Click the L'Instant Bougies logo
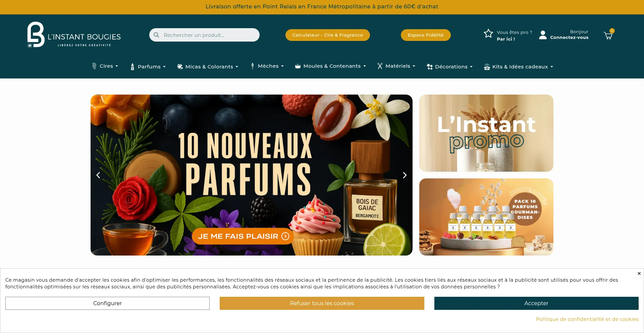Image resolution: width=644 pixels, height=333 pixels. (74, 35)
